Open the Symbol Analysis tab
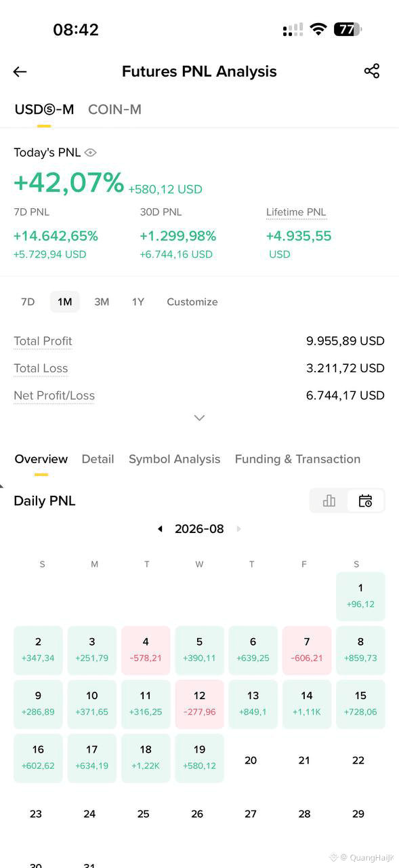 (x=175, y=459)
